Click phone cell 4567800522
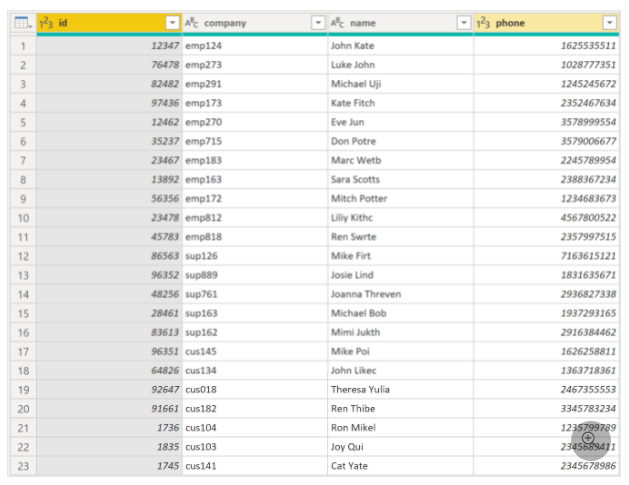This screenshot has height=485, width=629. point(546,218)
